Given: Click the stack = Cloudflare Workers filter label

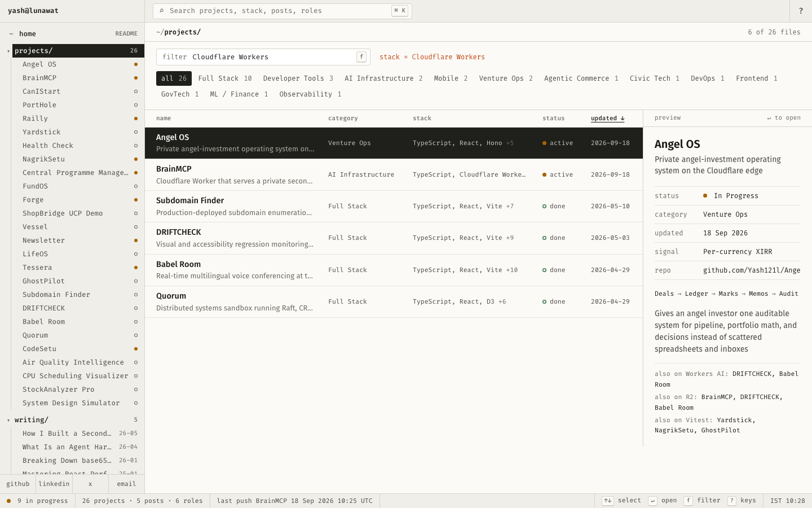Looking at the screenshot, I should pos(432,57).
